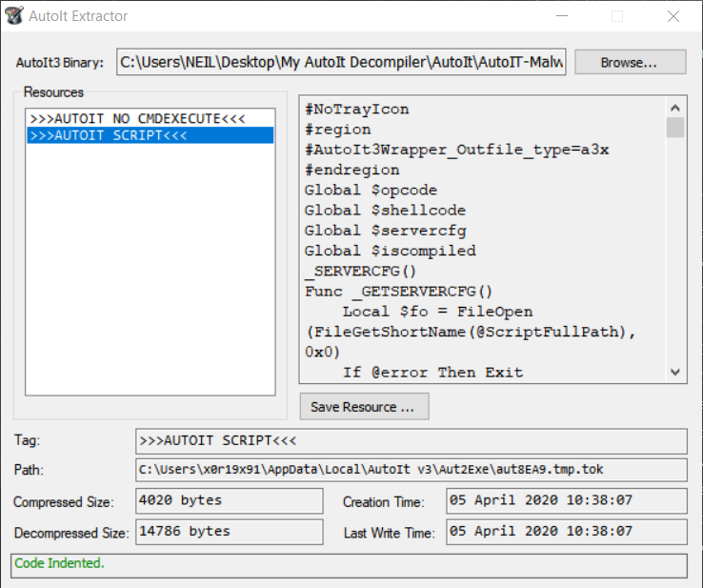Click the Browse... button
This screenshot has height=588, width=703.
(x=629, y=63)
